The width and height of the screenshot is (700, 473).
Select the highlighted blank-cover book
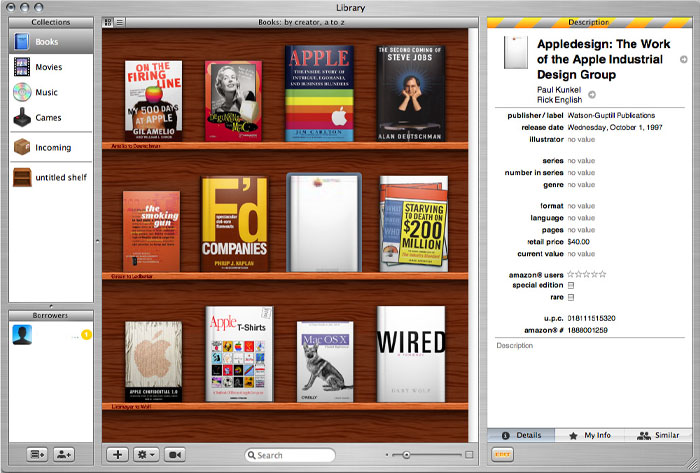(324, 223)
